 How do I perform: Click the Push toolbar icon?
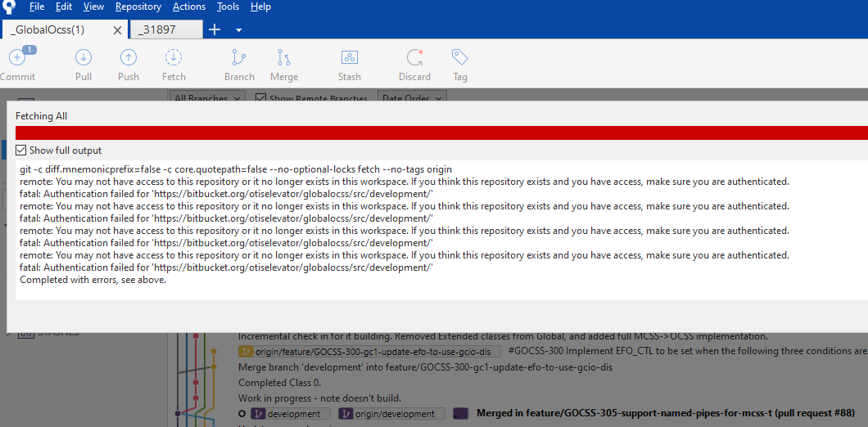129,57
